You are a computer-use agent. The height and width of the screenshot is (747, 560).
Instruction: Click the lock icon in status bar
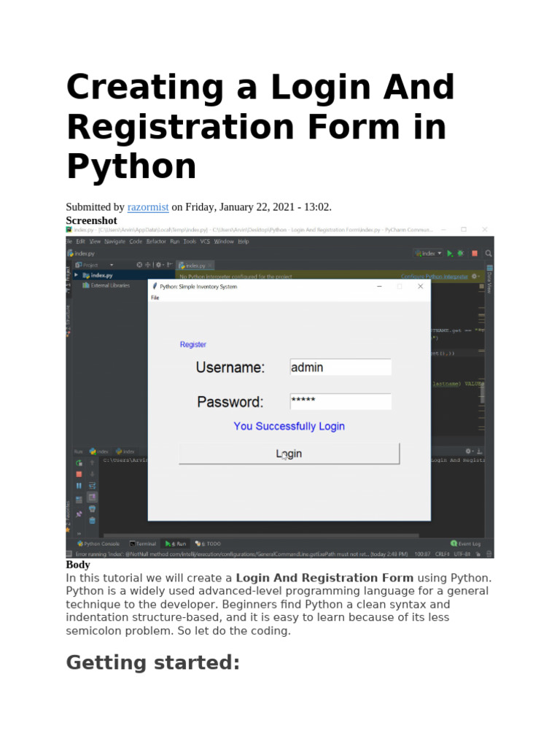click(x=478, y=554)
